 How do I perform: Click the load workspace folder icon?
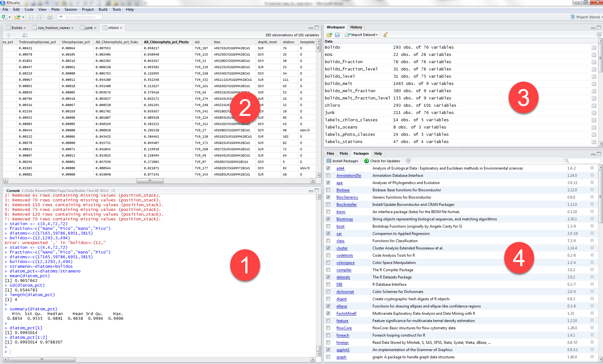coord(329,35)
